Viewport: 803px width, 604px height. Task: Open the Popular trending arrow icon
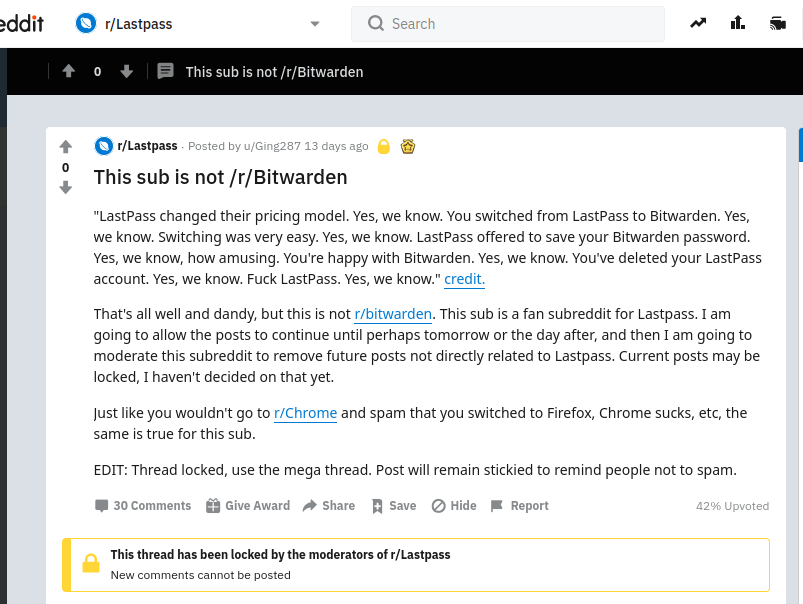pyautogui.click(x=698, y=23)
